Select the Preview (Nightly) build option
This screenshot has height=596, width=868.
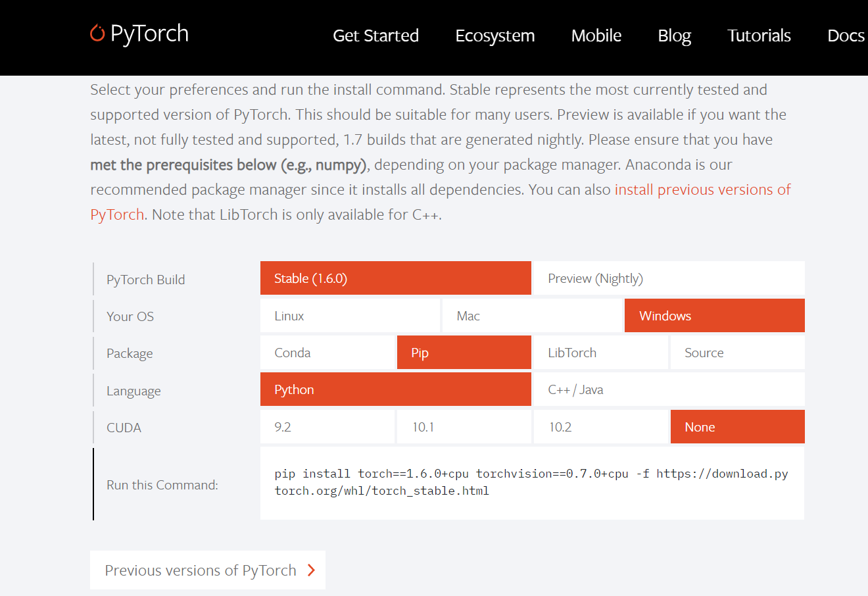click(x=669, y=278)
